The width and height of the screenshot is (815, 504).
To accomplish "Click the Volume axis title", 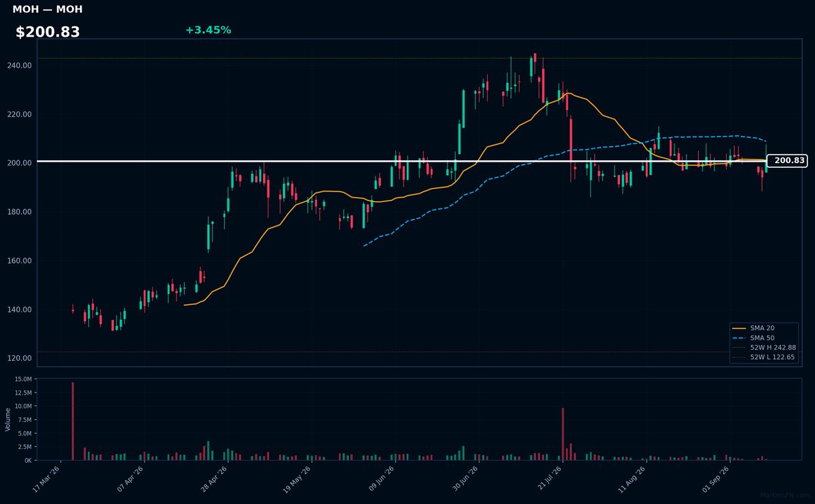I will point(8,419).
